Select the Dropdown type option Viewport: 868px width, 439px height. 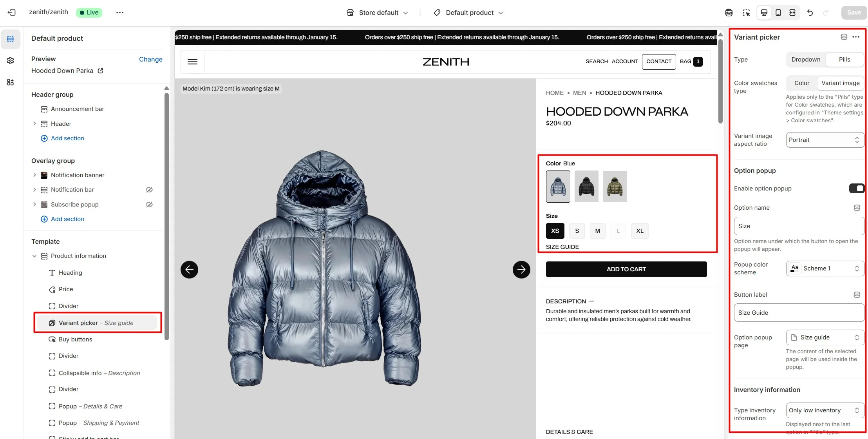[806, 60]
